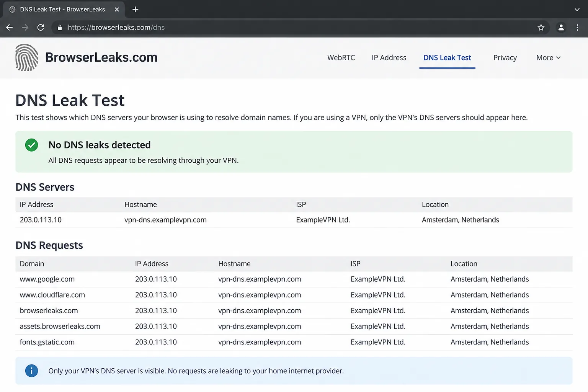Image resolution: width=588 pixels, height=392 pixels.
Task: Expand the More navigation dropdown
Action: pos(548,58)
